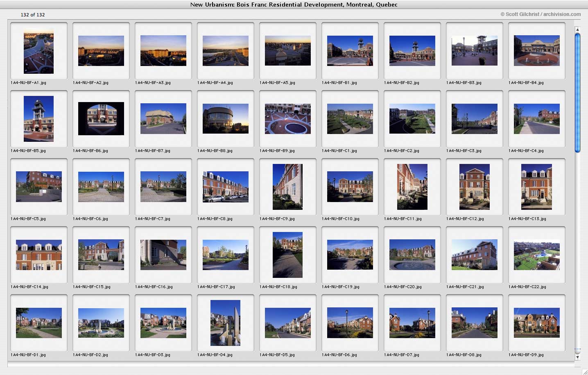Select aerial plaza thumbnail 1A4-NU-BF-B9.jpg
Screen dimensions: 588x375
(288, 119)
